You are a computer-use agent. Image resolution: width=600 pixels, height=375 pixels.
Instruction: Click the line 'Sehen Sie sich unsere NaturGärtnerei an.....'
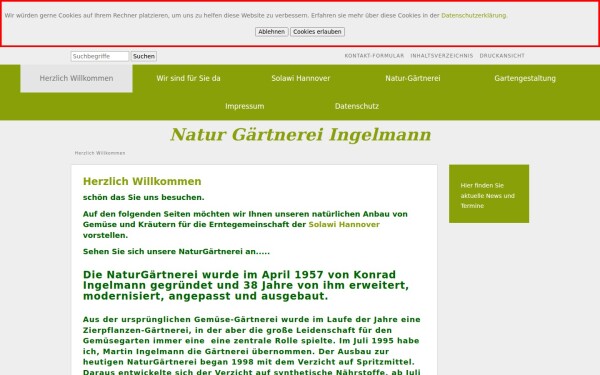(x=176, y=251)
